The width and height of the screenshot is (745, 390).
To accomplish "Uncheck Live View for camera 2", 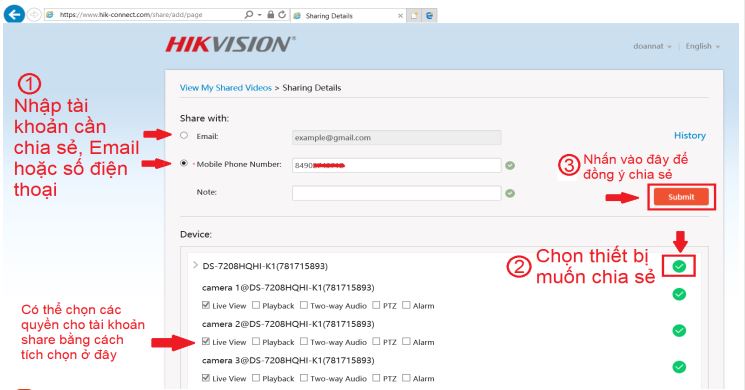I will pyautogui.click(x=206, y=341).
